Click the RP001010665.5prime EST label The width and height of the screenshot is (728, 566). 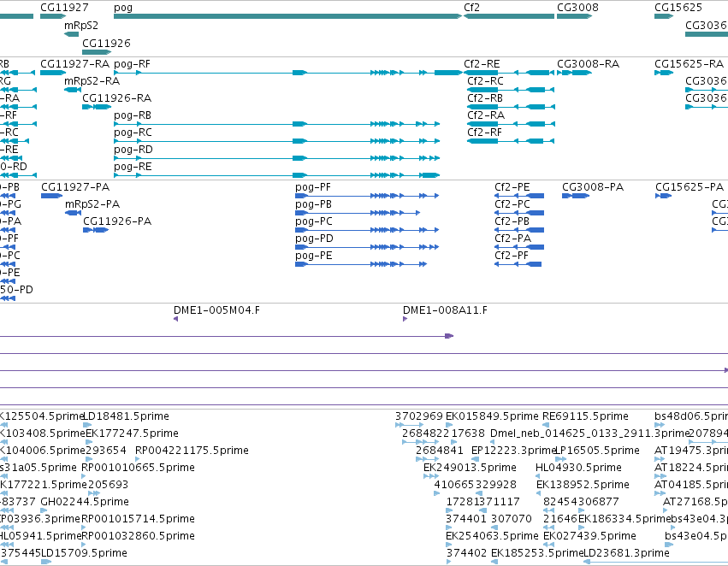click(x=138, y=467)
